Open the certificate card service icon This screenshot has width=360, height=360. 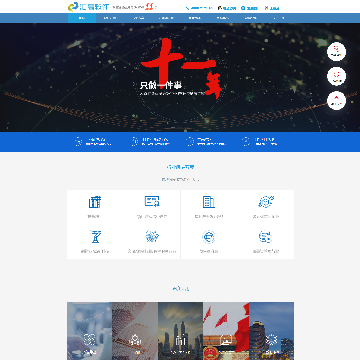click(152, 201)
